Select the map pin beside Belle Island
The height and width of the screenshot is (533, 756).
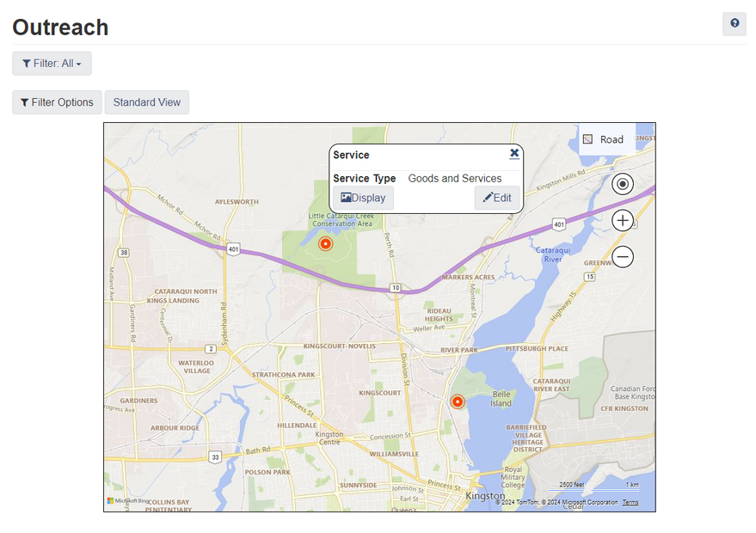click(458, 401)
